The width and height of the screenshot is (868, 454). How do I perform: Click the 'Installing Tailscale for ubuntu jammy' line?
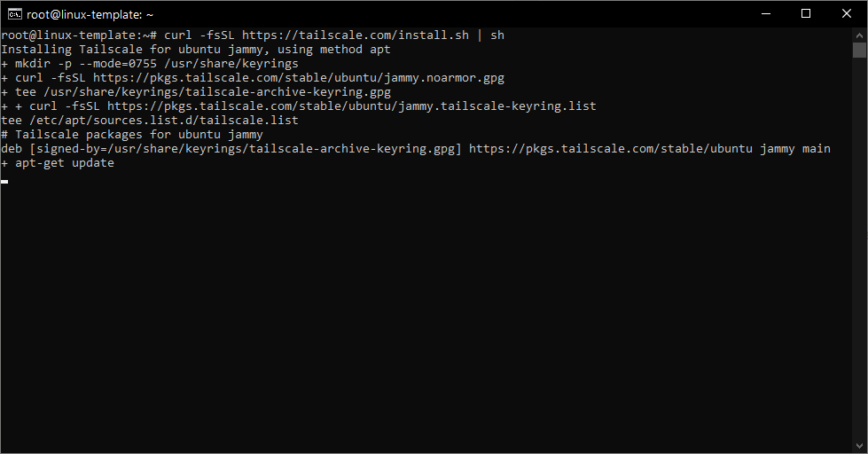pos(195,50)
